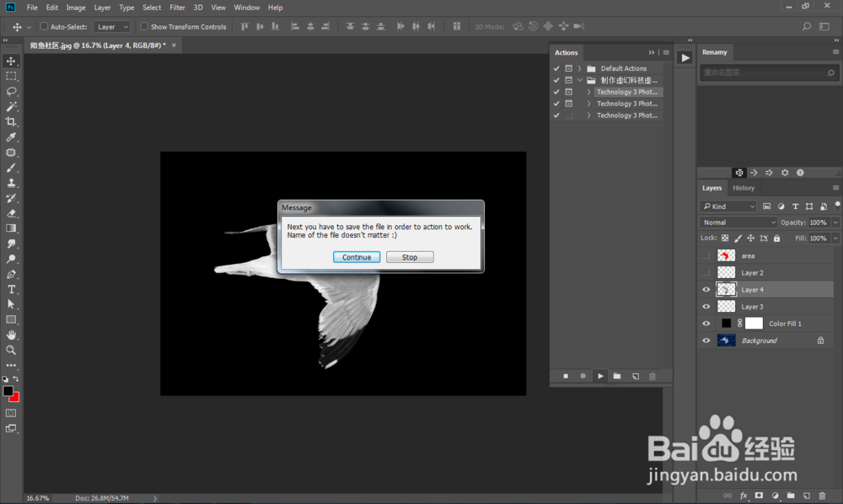Click Color Fill 1 black fill thumbnail

tap(727, 323)
